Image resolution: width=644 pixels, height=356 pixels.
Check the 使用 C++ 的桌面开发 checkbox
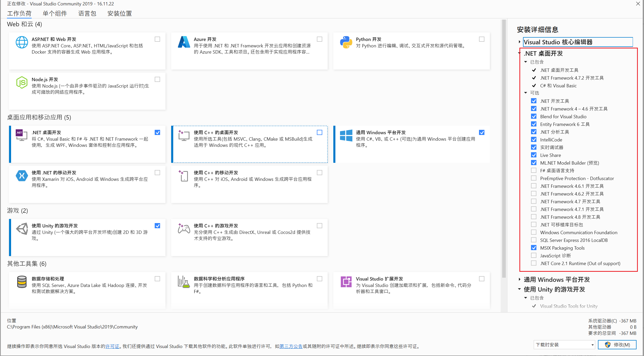click(x=319, y=132)
